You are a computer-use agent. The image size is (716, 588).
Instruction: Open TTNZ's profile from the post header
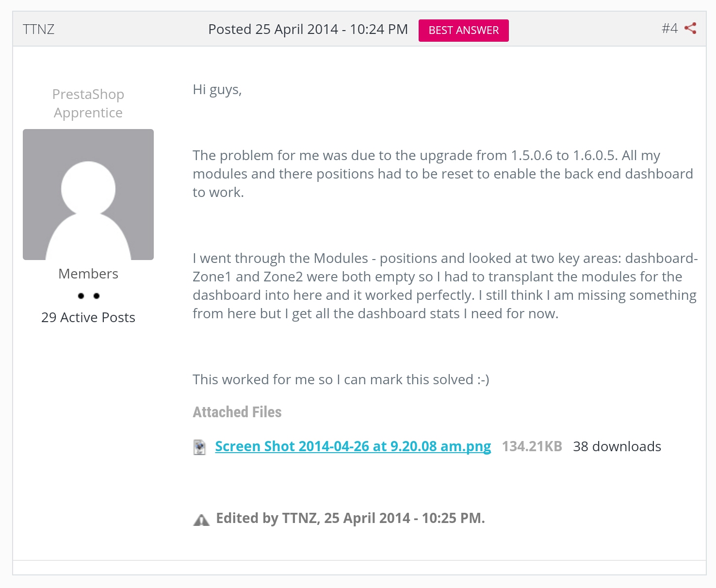point(38,29)
